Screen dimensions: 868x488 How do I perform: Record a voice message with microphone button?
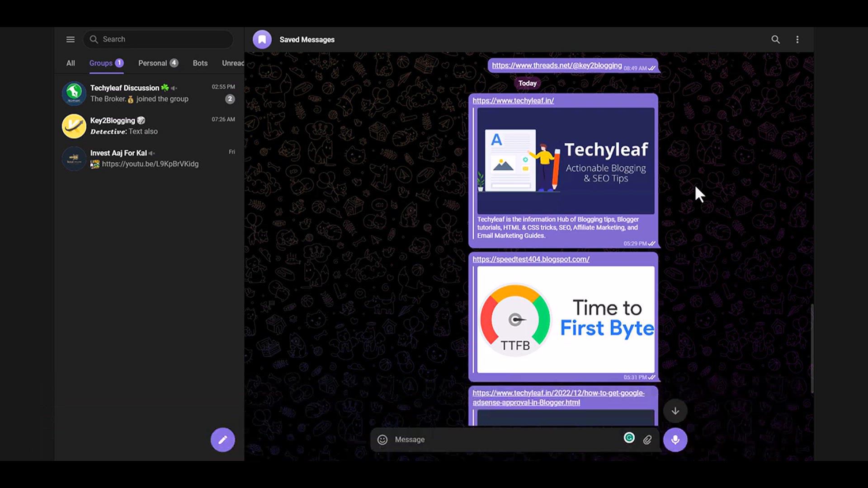[x=675, y=440]
